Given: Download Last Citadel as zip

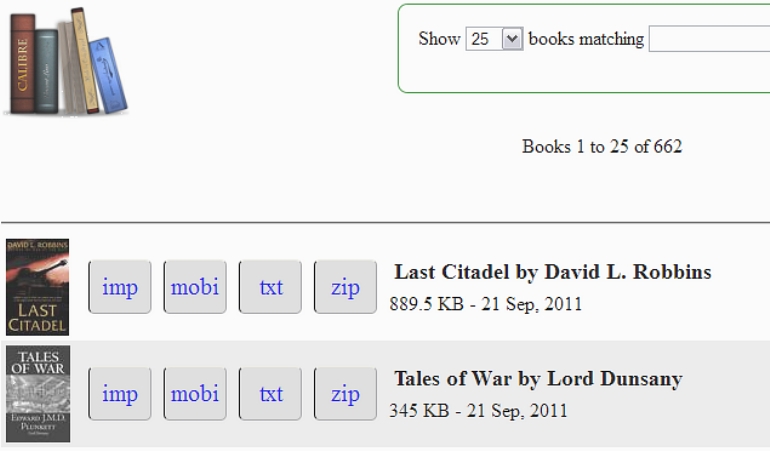Looking at the screenshot, I should pos(345,287).
